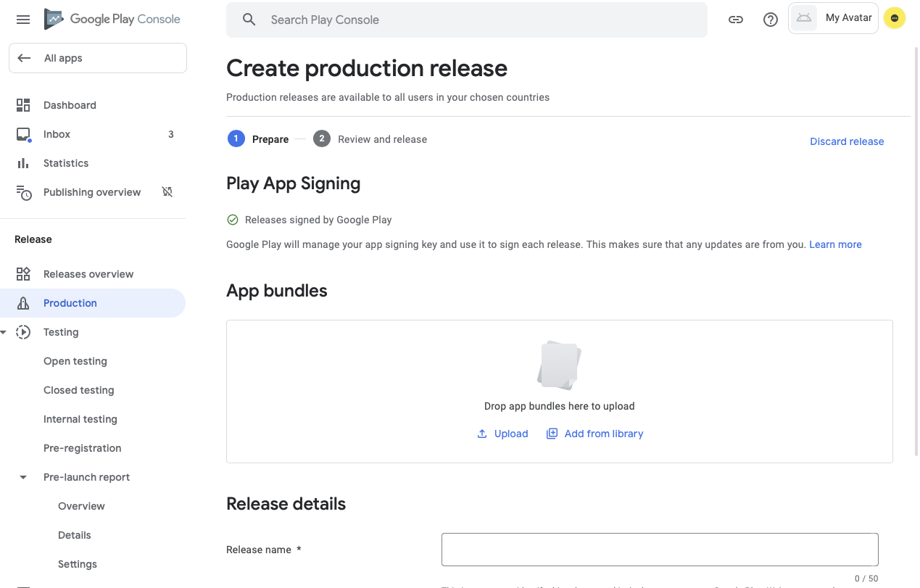The image size is (920, 588).
Task: Go back to All apps
Action: tap(97, 58)
